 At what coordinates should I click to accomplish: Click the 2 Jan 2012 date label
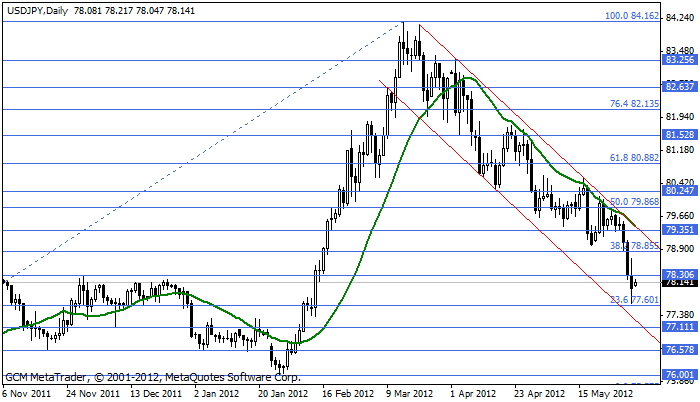coord(217,394)
